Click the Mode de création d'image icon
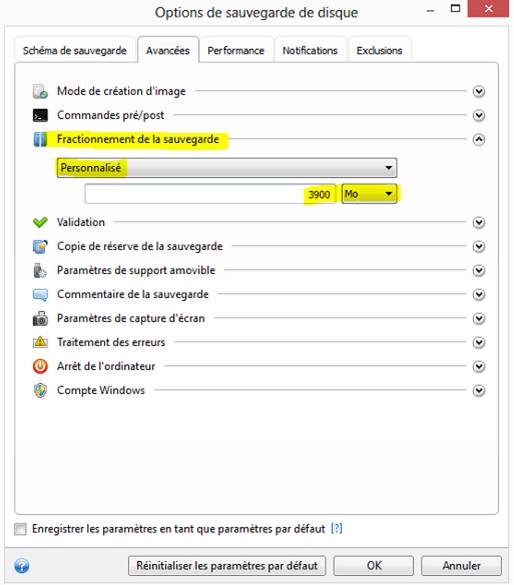This screenshot has height=585, width=514. click(40, 91)
